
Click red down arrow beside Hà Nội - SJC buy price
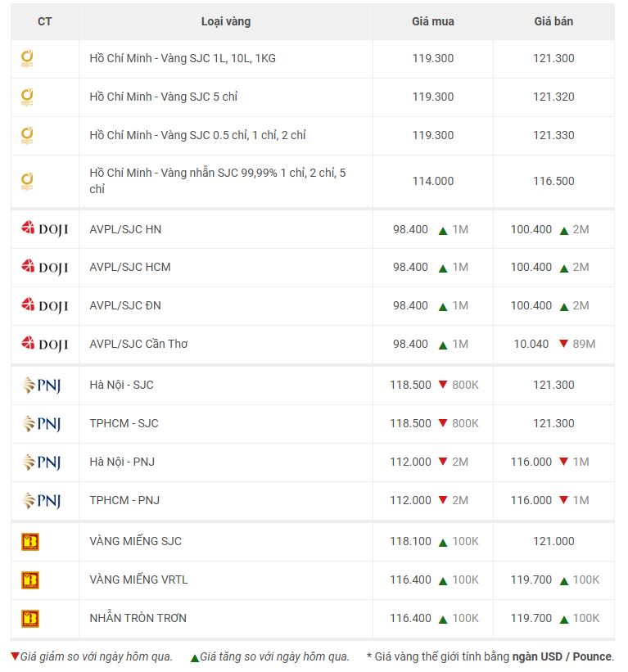click(x=443, y=384)
